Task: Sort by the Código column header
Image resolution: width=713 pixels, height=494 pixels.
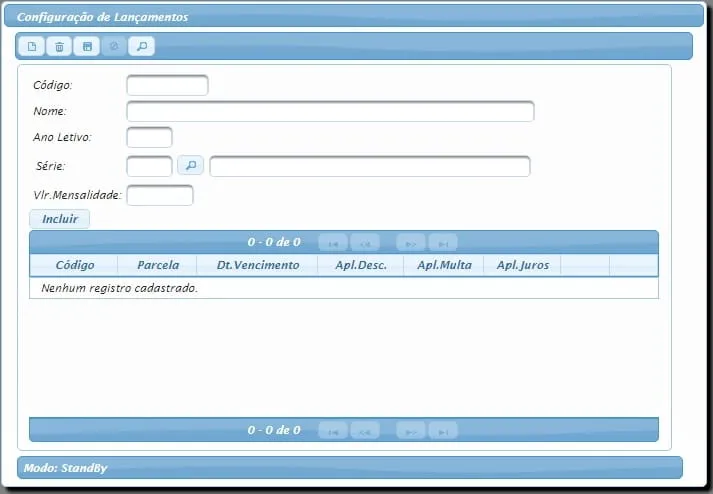Action: (74, 265)
